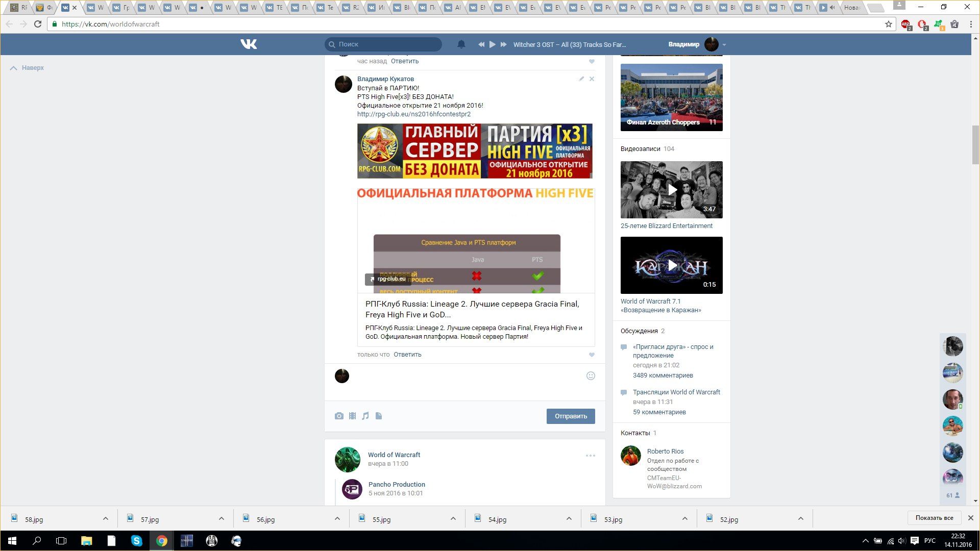The width and height of the screenshot is (980, 551).
Task: Expand options arrow for 52.jpg download
Action: [x=801, y=519]
